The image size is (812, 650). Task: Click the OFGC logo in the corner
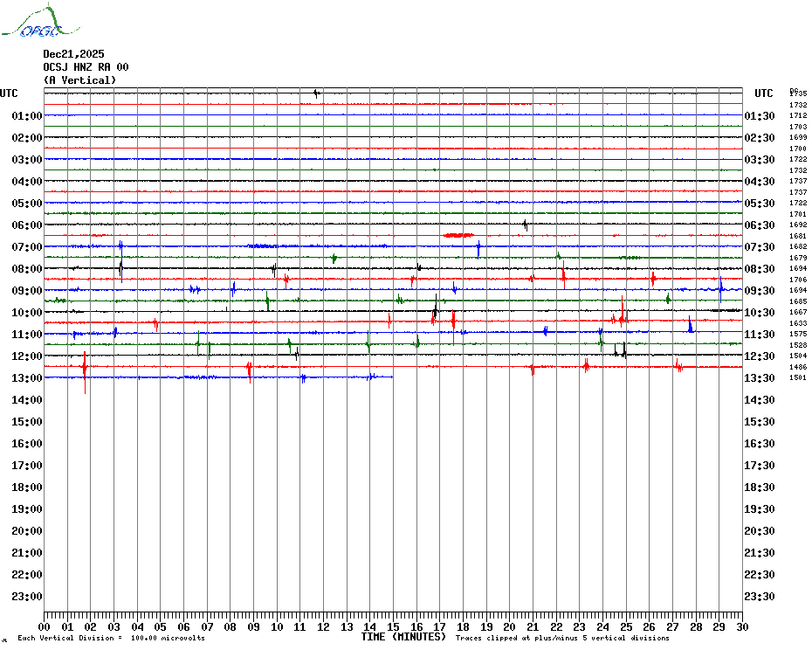point(41,23)
